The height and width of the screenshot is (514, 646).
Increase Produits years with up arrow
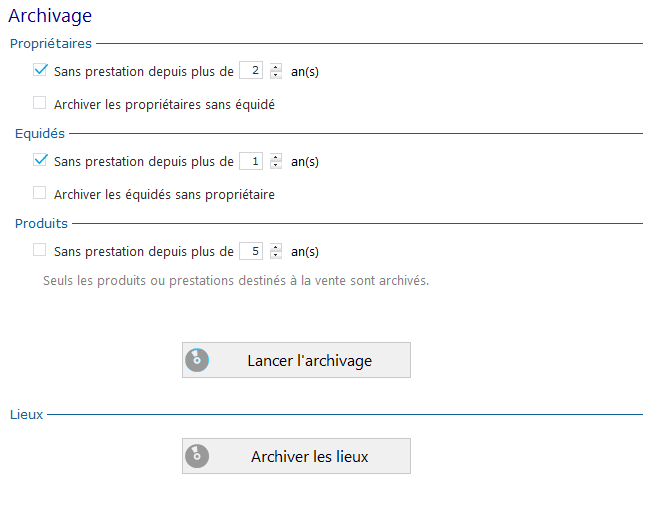276,247
